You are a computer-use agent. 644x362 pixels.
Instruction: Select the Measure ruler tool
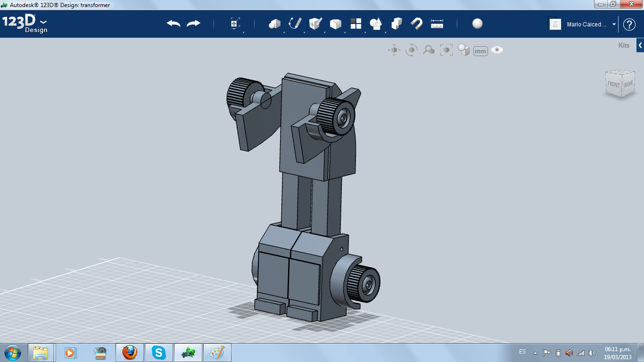click(x=437, y=24)
